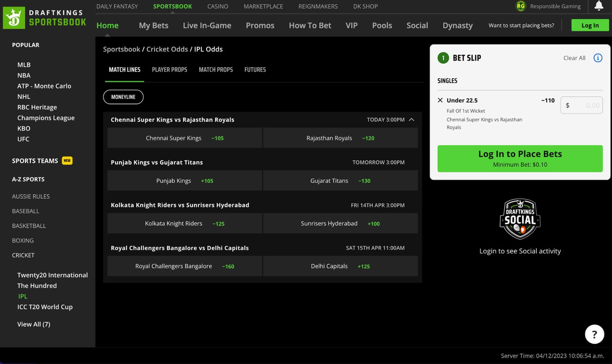Screen dimensions: 612x364
Task: Click the green Log In button
Action: [x=590, y=25]
